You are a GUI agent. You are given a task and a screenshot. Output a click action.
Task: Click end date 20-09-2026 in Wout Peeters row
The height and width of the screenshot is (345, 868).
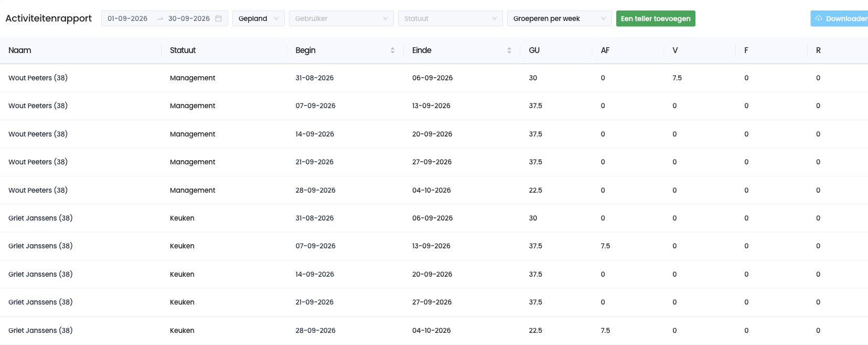[432, 134]
